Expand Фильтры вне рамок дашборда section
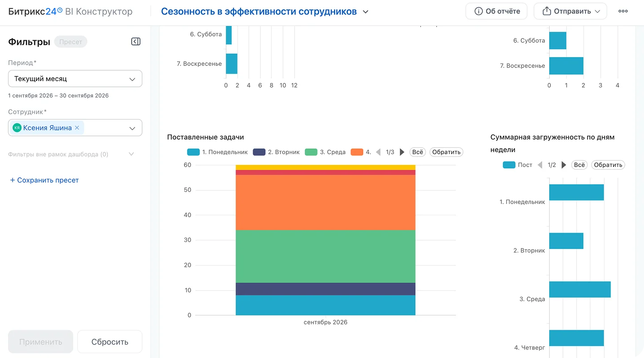 tap(72, 154)
